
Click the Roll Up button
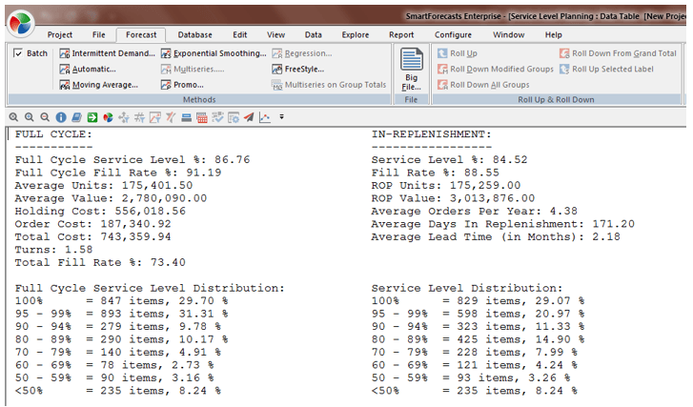tap(457, 53)
